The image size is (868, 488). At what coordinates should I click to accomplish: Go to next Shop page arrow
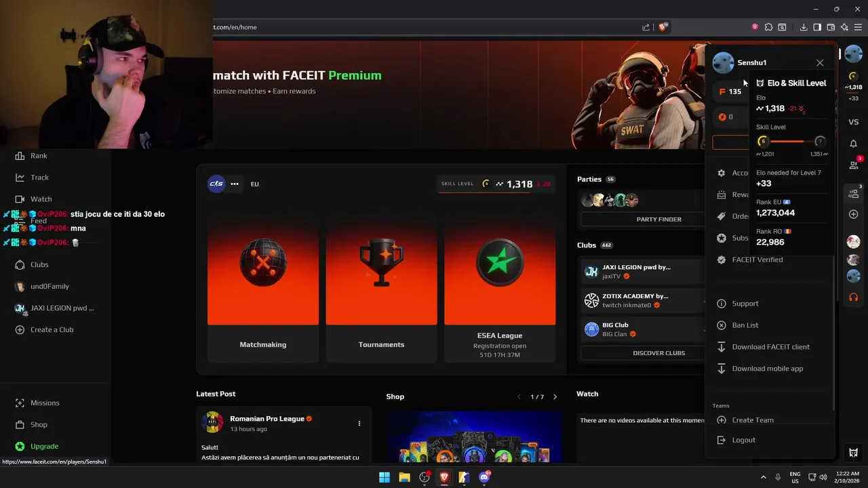pos(555,396)
